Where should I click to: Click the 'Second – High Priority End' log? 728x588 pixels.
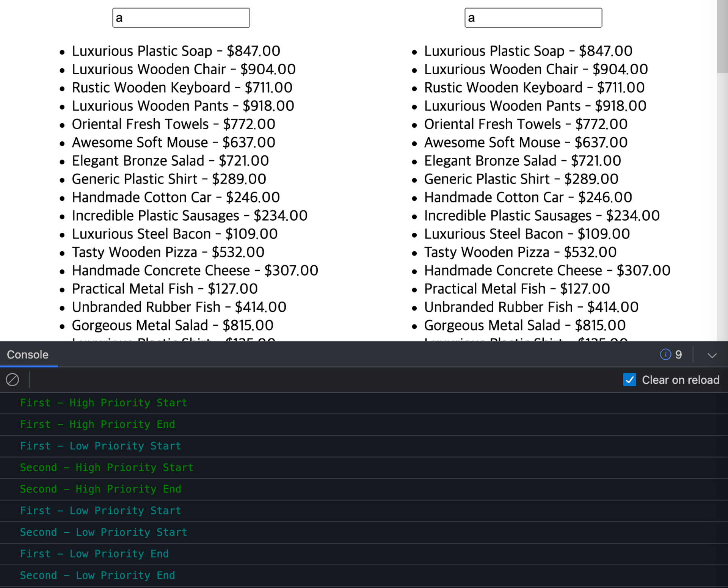pyautogui.click(x=100, y=489)
